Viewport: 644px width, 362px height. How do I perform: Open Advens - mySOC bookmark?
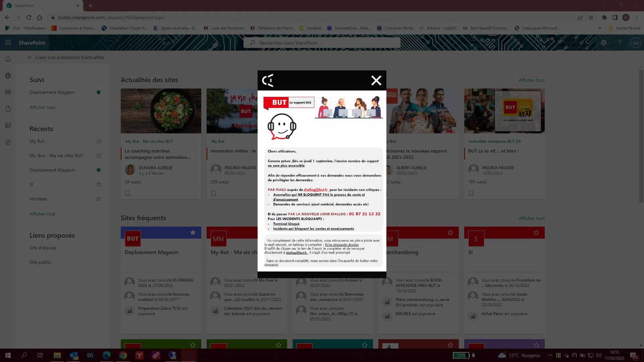click(x=438, y=28)
